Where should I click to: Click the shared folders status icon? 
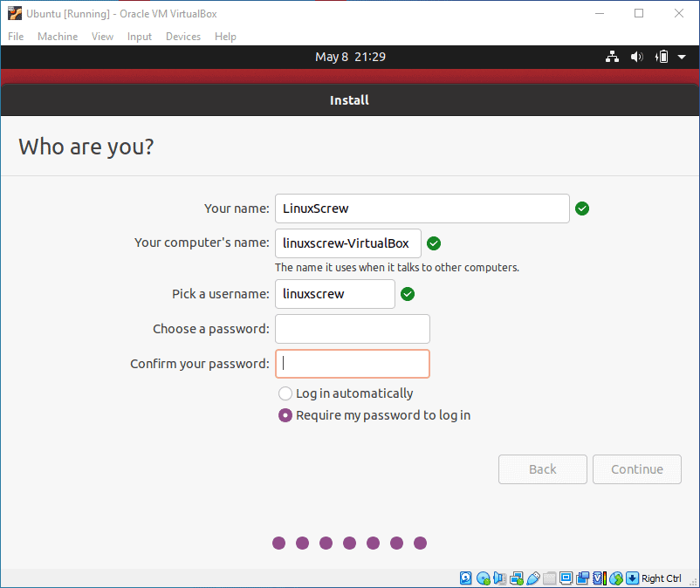[550, 578]
